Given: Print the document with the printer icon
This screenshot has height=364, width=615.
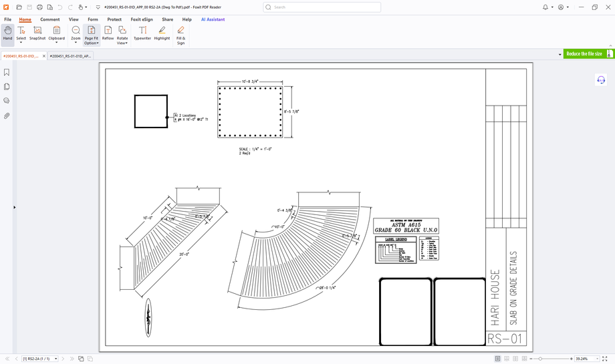Looking at the screenshot, I should point(39,7).
